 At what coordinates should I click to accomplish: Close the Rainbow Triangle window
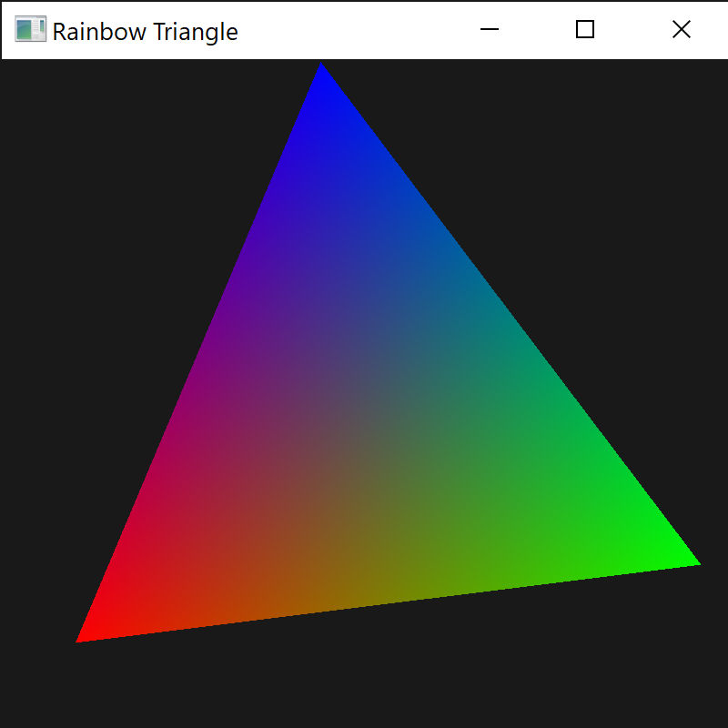pyautogui.click(x=681, y=29)
